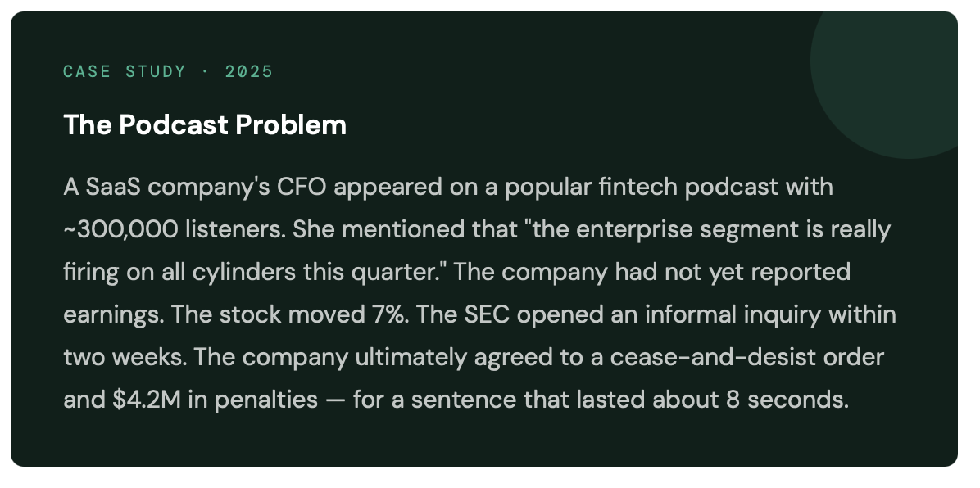Click the "2025" year in label
Screen dimensions: 980x488
[249, 71]
